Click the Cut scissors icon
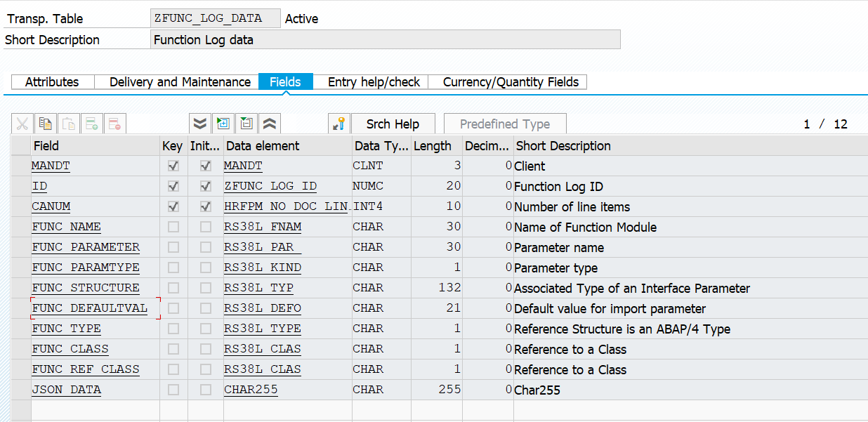 pyautogui.click(x=22, y=124)
